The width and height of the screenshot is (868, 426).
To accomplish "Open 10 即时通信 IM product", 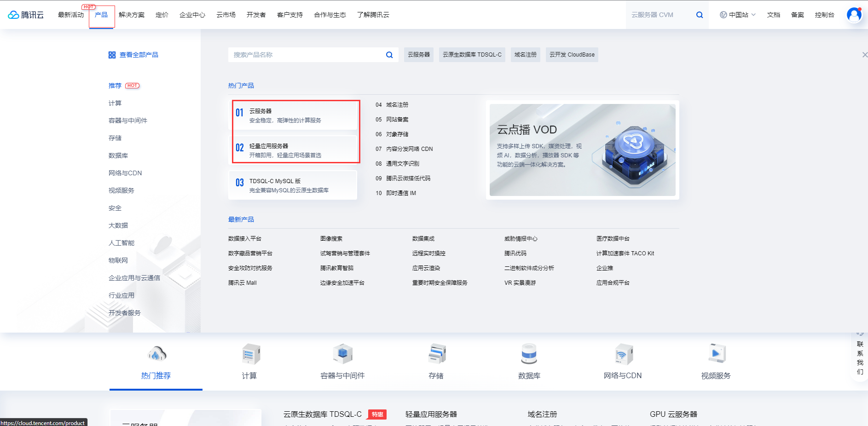I will click(396, 193).
